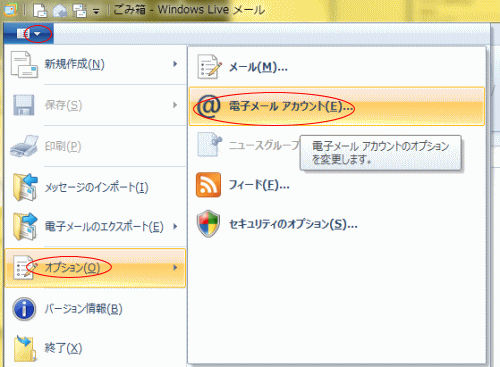
Task: Click the floppy disk save icon
Action: tap(24, 105)
